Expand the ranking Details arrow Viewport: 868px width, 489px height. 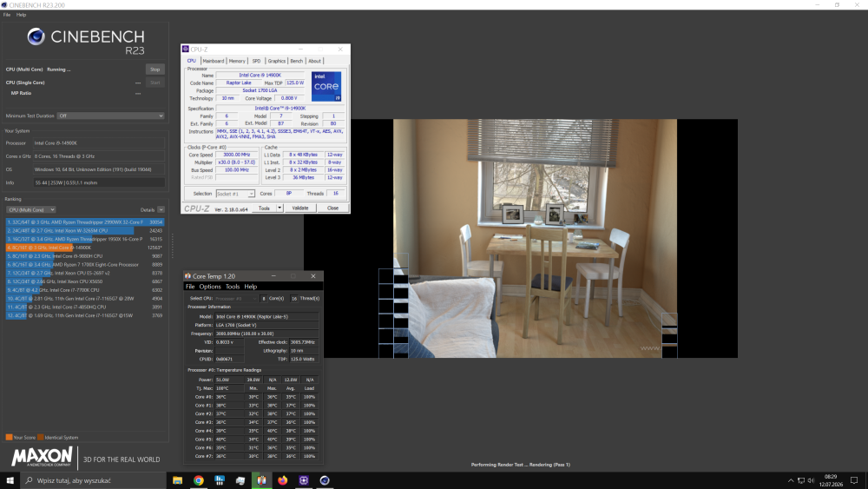pos(161,210)
